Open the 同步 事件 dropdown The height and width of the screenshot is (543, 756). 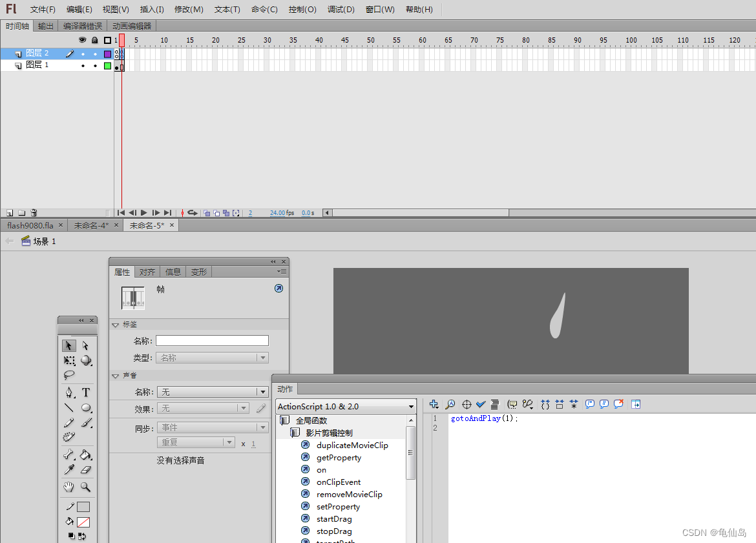213,427
